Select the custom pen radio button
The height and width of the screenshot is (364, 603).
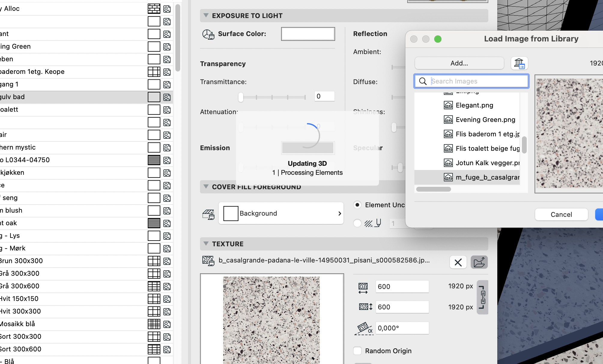tap(357, 223)
